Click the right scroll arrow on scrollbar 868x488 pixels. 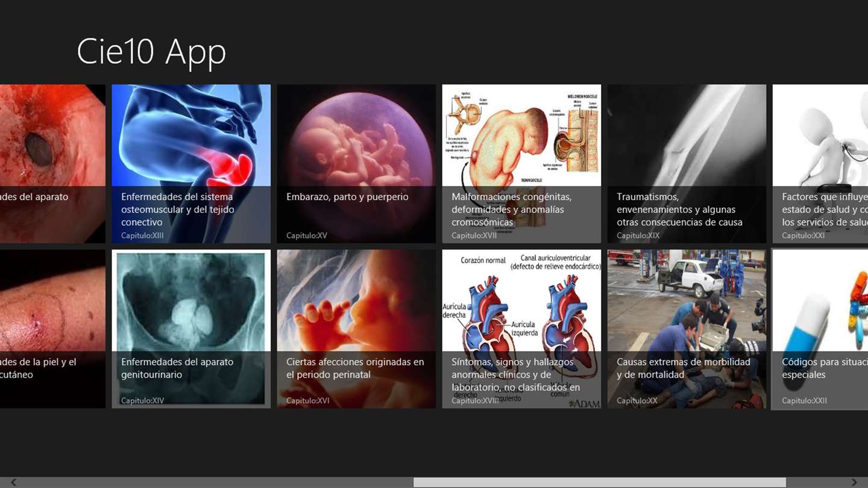(854, 482)
